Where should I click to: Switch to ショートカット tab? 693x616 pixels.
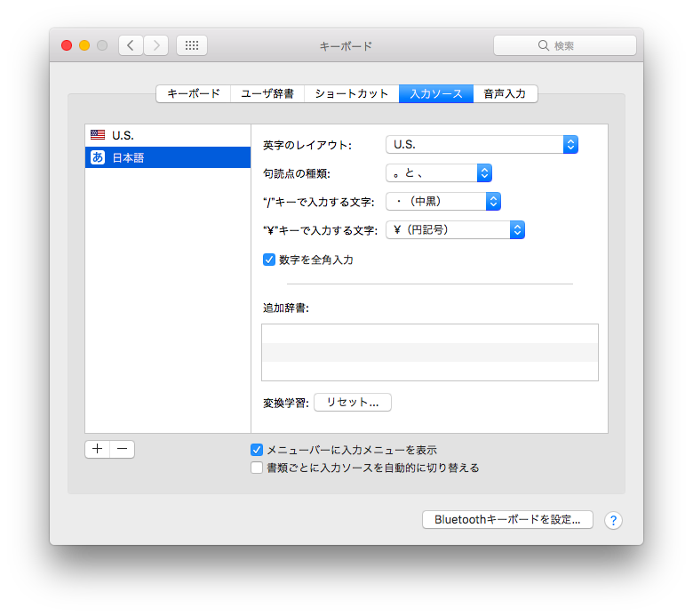pos(352,93)
